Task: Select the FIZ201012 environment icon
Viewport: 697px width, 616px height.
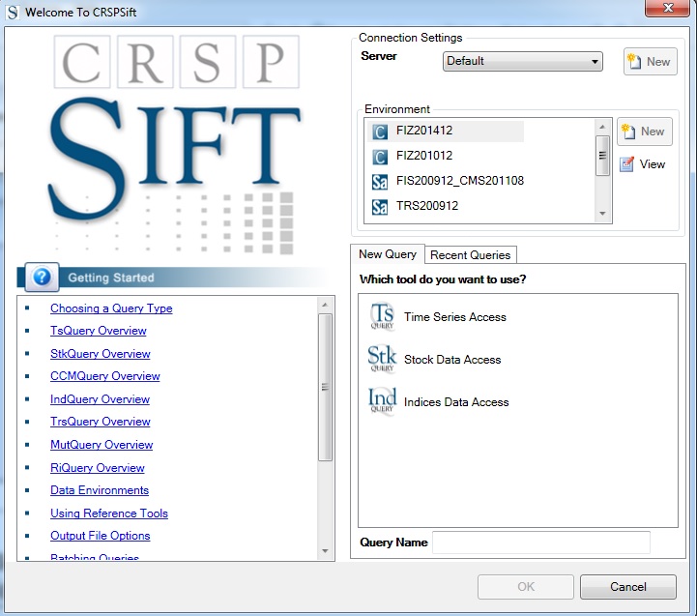Action: coord(380,156)
